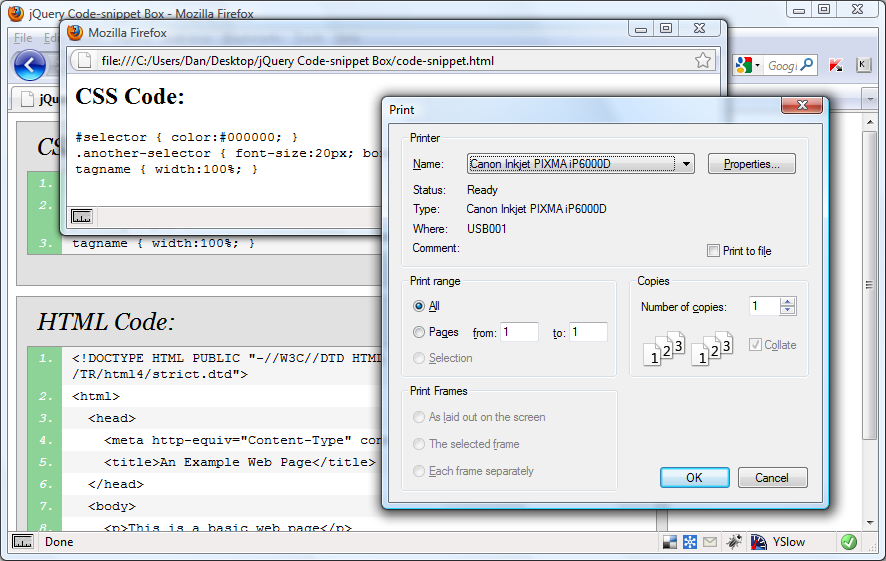Click the HTML Code: heading
Viewport: 886px width, 561px height.
coord(106,321)
